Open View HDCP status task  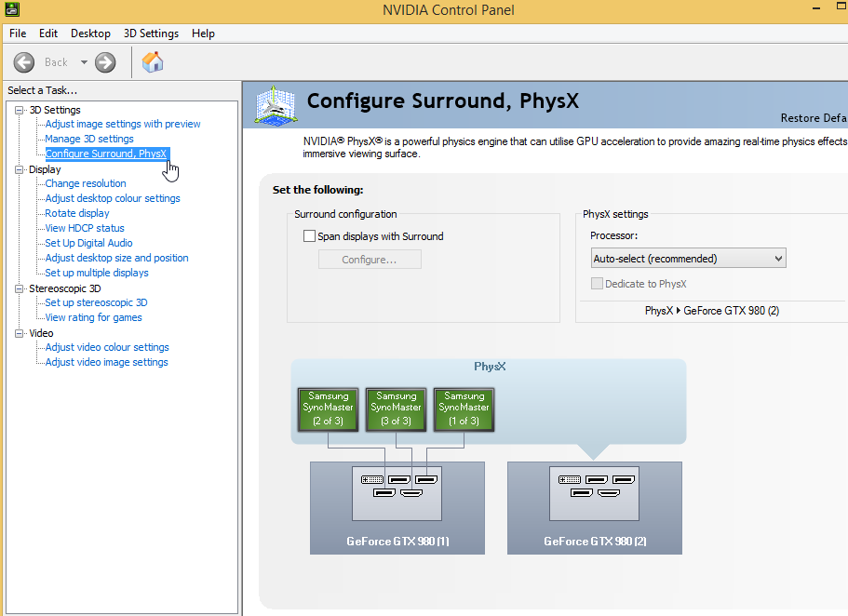pyautogui.click(x=85, y=228)
